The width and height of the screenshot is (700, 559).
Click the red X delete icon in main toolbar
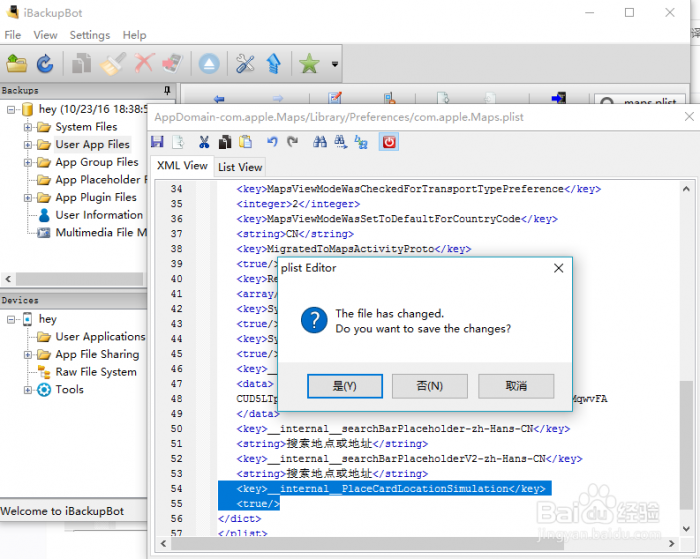(144, 64)
